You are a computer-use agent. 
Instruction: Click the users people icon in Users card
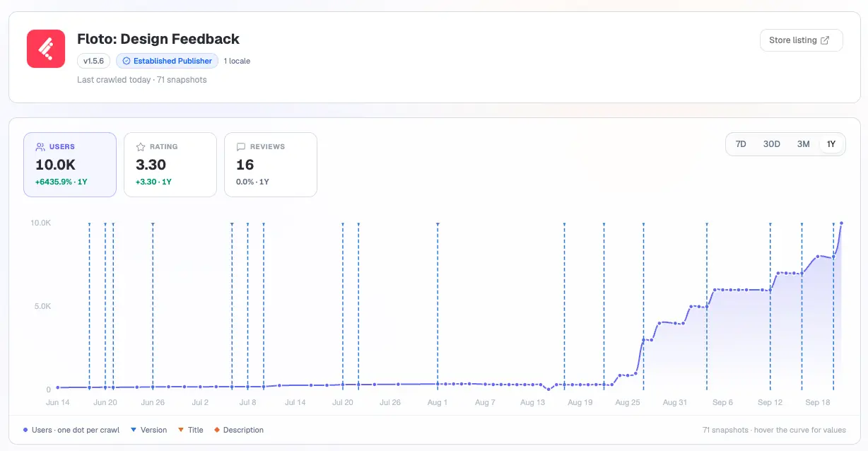pos(40,147)
